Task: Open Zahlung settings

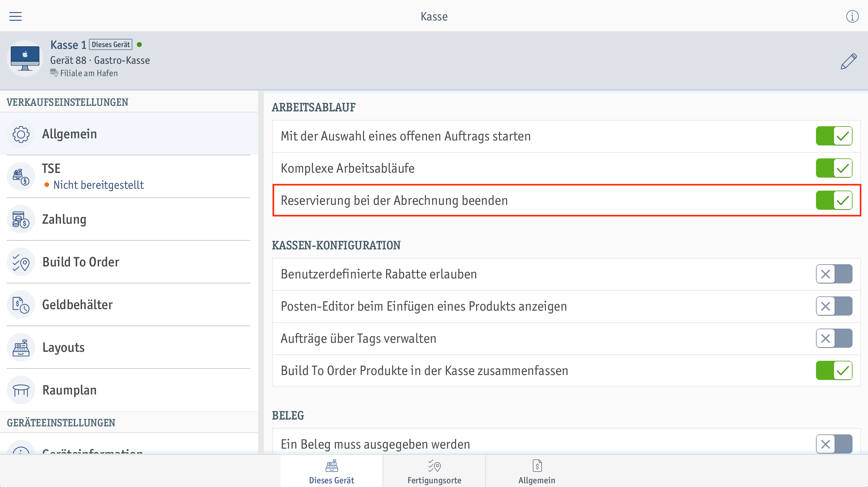Action: click(129, 220)
